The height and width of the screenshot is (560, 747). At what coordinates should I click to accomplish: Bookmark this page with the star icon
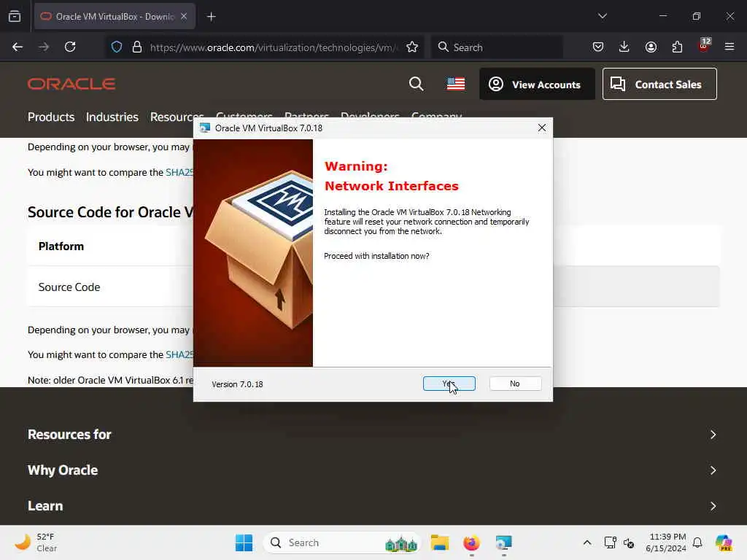(x=412, y=47)
